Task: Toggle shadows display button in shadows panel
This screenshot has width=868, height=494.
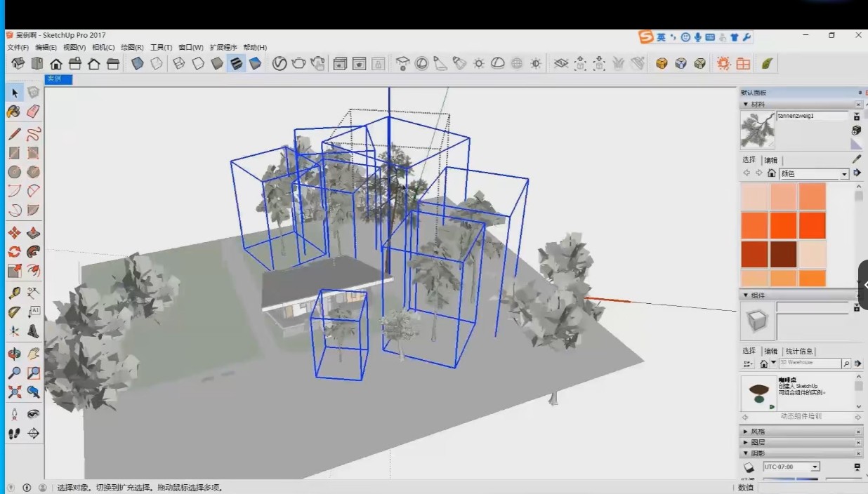Action: click(749, 467)
